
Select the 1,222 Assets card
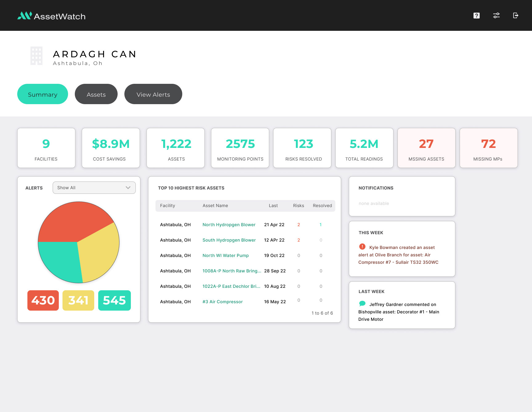[175, 148]
